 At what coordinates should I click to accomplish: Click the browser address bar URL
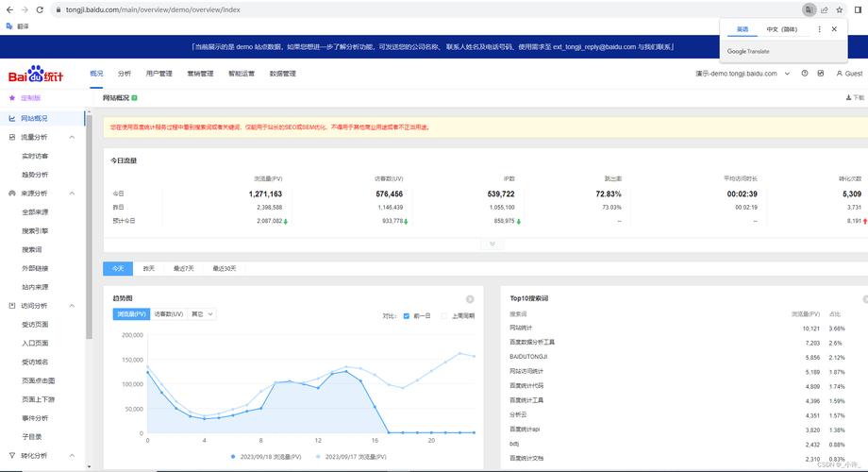coord(153,10)
